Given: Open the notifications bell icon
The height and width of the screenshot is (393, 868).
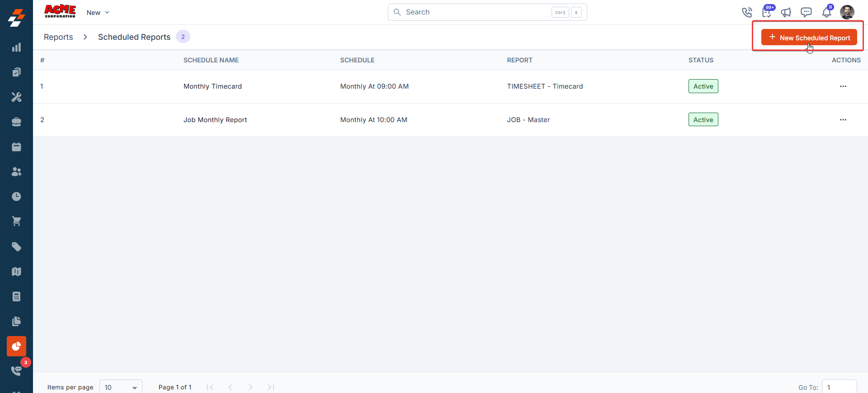Looking at the screenshot, I should 826,12.
